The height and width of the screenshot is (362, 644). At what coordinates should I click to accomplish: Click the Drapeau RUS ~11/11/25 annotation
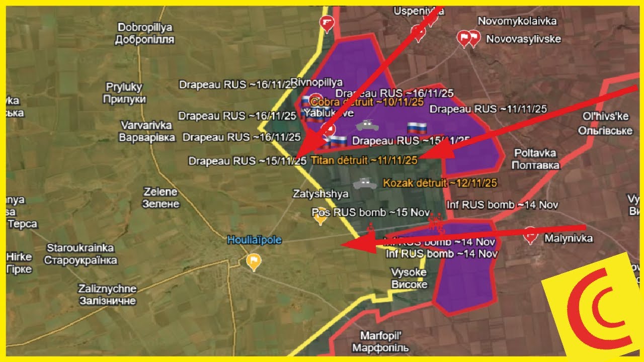click(489, 109)
